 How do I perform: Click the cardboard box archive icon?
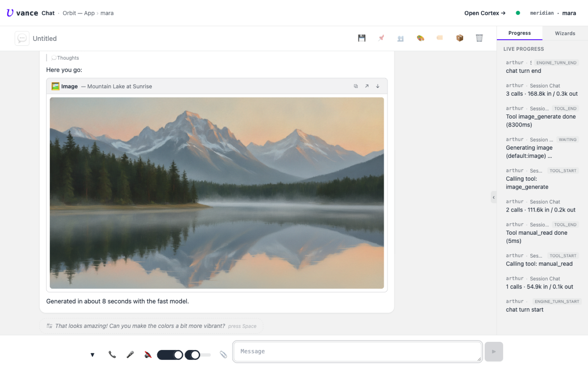pos(459,38)
